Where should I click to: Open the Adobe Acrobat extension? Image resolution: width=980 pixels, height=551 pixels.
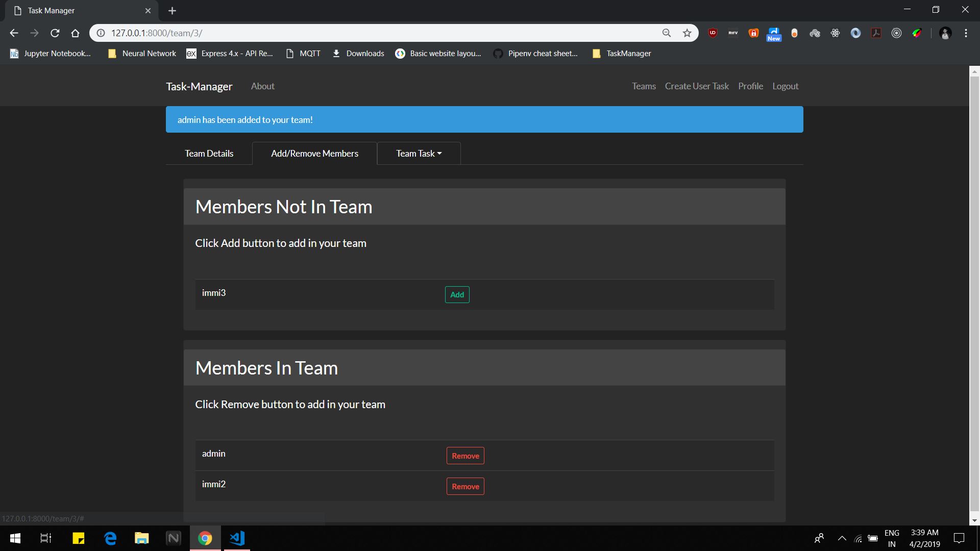[876, 33]
